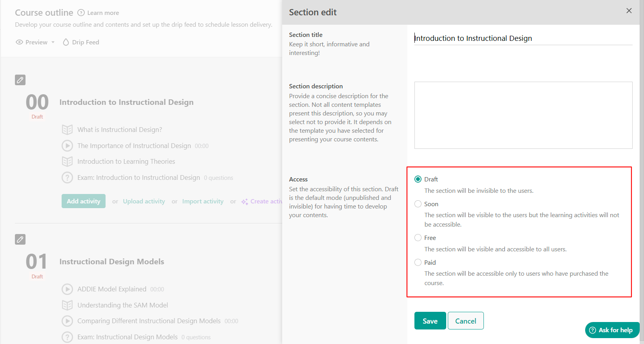Click the Drip Feed droplet icon

[x=66, y=42]
